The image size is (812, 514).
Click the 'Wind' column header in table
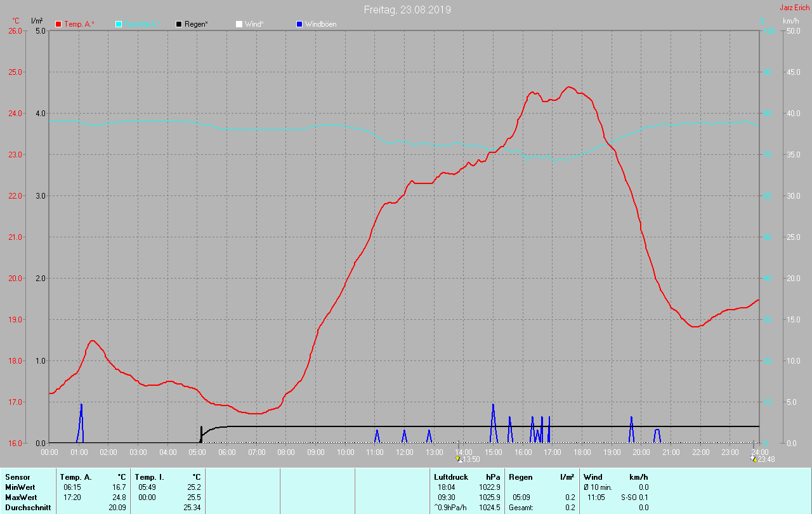click(593, 477)
